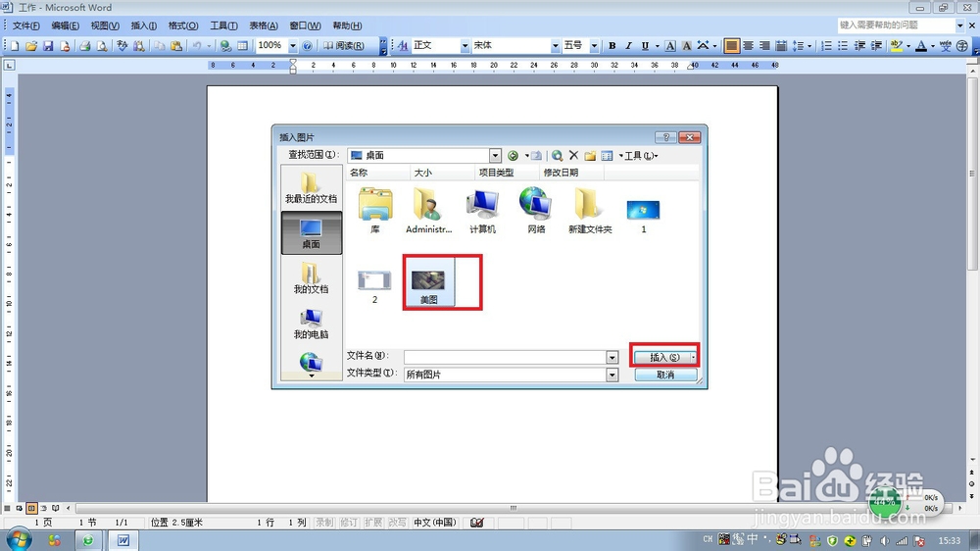The width and height of the screenshot is (980, 551).
Task: Open the 文件(F) menu
Action: point(26,25)
